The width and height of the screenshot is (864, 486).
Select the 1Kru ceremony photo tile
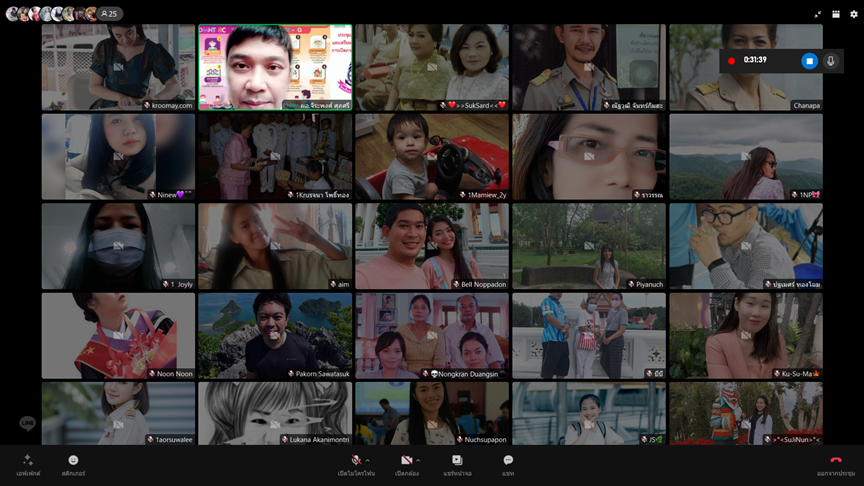(x=275, y=156)
